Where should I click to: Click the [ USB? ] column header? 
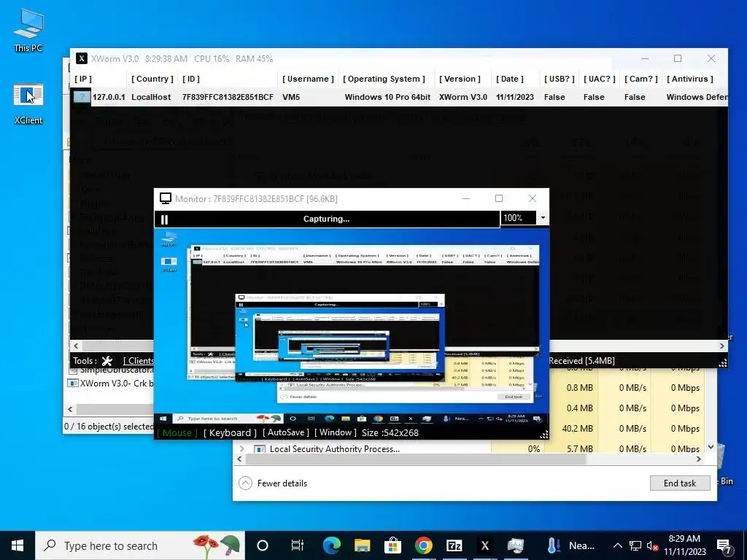point(560,79)
